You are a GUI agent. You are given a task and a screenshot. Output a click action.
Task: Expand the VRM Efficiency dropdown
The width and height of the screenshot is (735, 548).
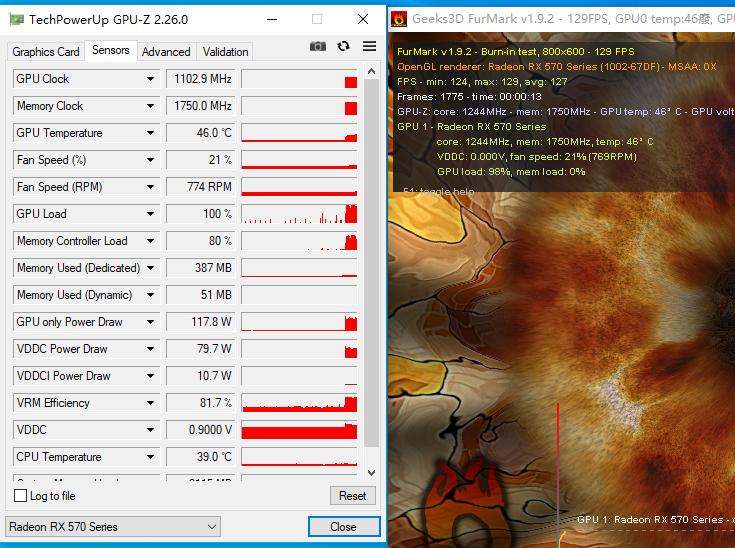(150, 403)
